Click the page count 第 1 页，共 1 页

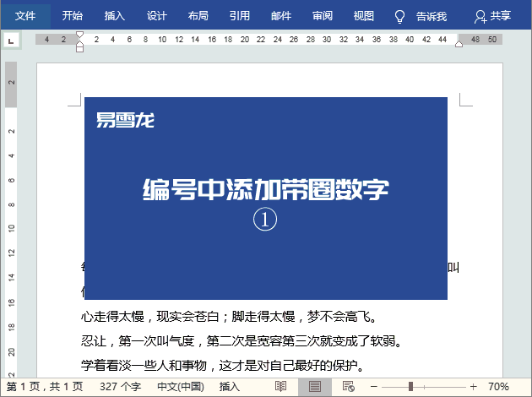(x=45, y=387)
